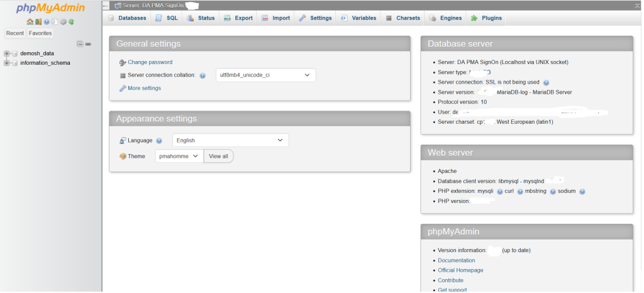The image size is (644, 293).
Task: Click the help icon beside Language
Action: point(159,141)
